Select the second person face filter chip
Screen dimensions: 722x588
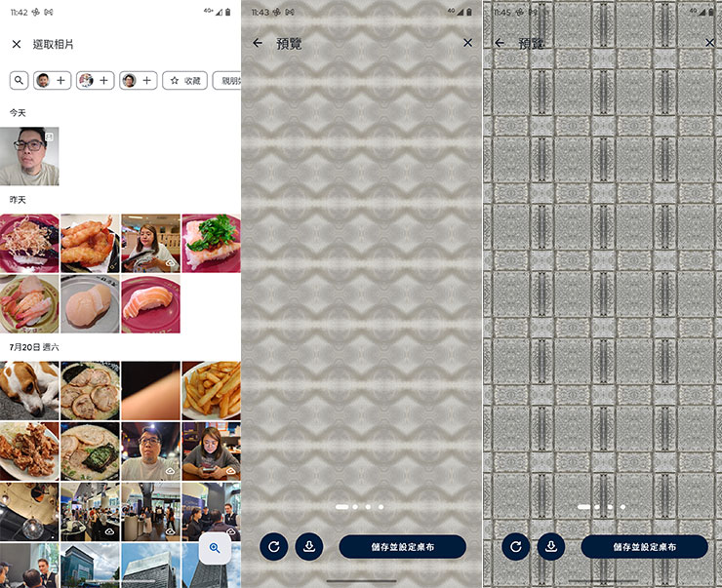(96, 81)
